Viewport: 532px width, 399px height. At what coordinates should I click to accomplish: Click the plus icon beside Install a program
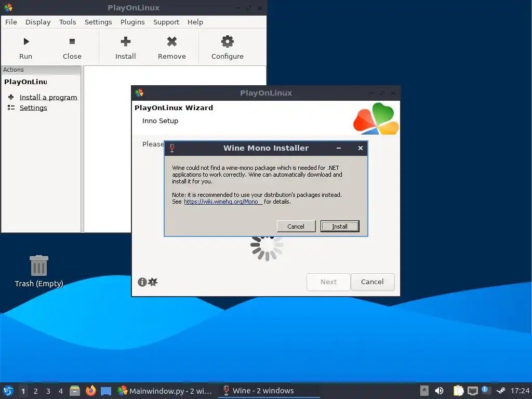11,97
